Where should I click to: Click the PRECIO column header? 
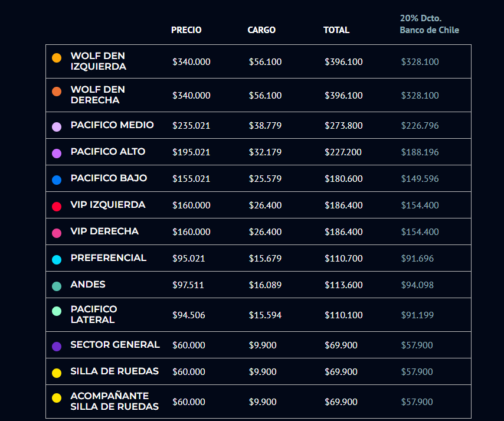[186, 30]
